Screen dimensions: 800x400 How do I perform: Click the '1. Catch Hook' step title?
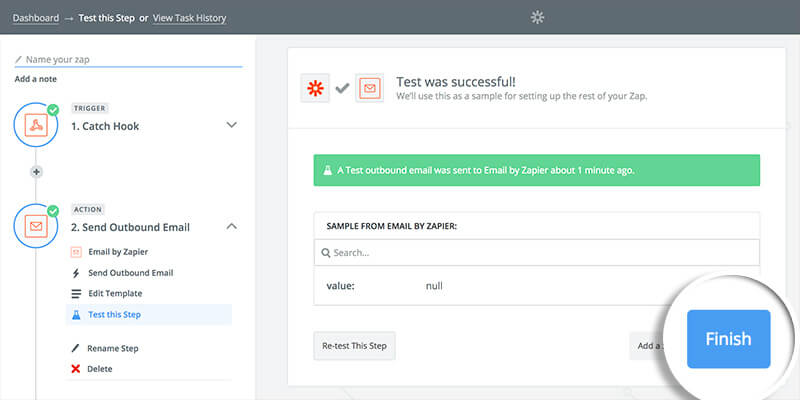(105, 126)
